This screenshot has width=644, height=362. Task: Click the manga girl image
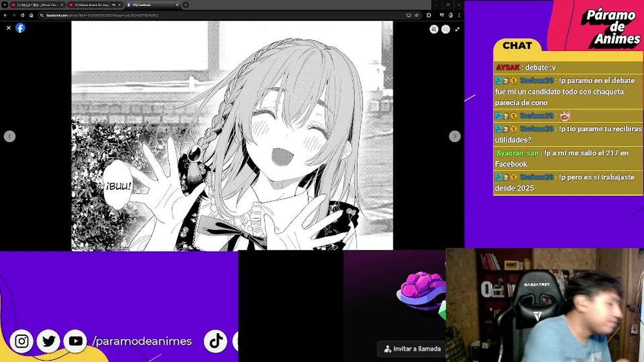click(232, 136)
